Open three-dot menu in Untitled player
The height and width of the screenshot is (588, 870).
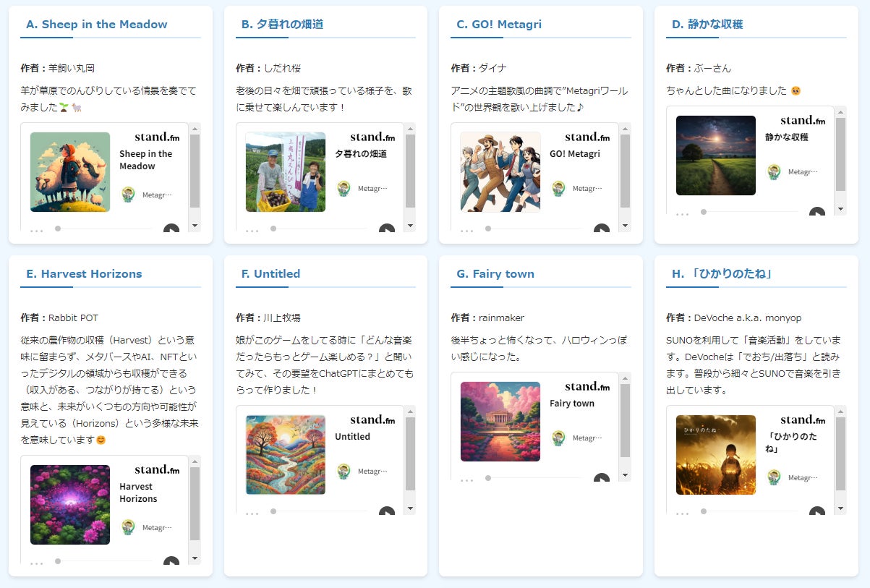[252, 514]
